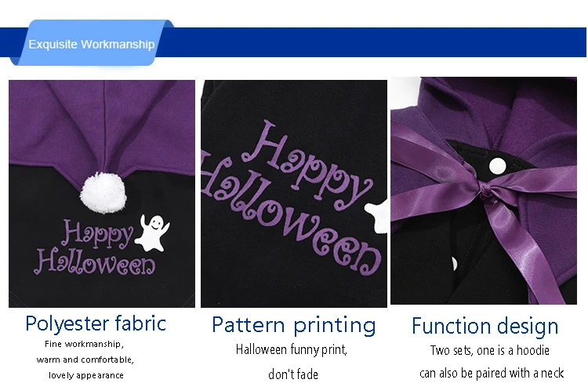Open the function design hoodie photo

(x=484, y=190)
